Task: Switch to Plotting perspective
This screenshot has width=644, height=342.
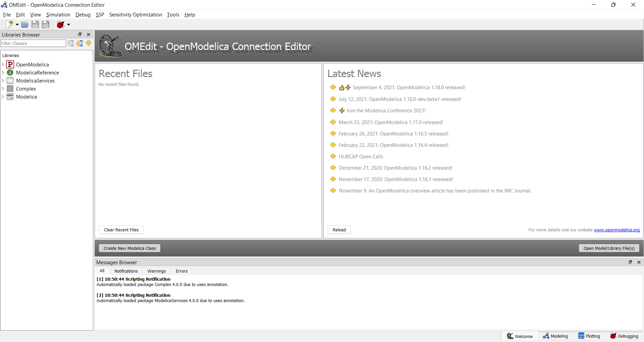Action: [x=589, y=336]
